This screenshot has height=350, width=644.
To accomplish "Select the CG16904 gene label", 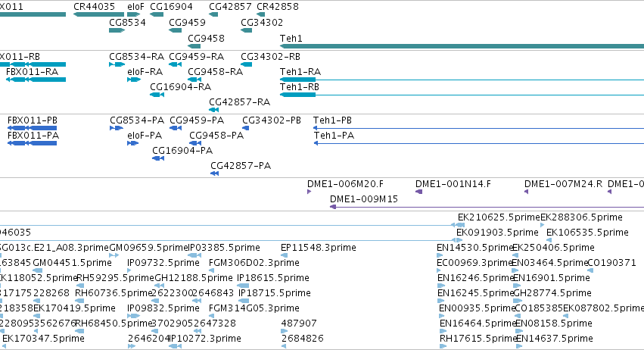I will coord(171,7).
